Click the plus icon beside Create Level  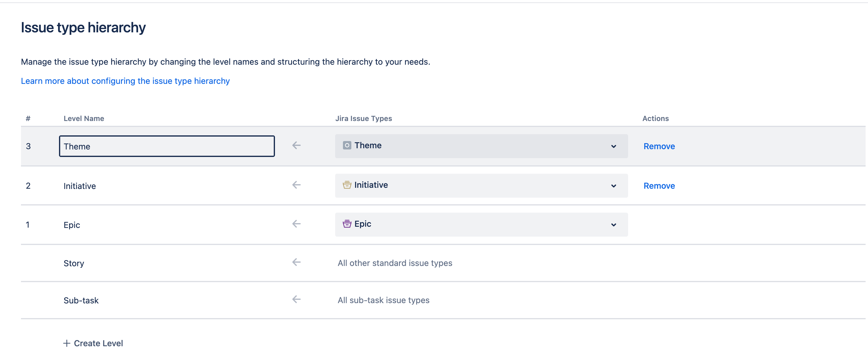67,343
